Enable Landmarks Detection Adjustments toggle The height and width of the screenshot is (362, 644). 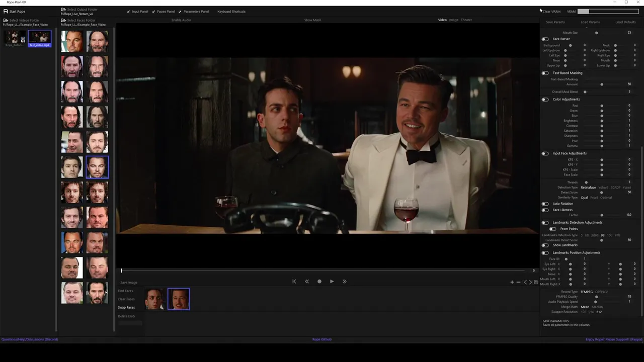point(545,223)
